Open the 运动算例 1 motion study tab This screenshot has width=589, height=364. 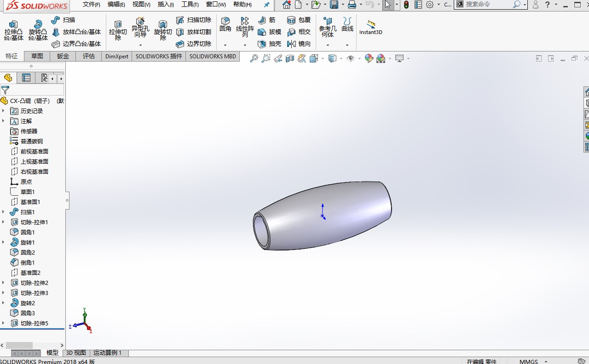[x=108, y=353]
